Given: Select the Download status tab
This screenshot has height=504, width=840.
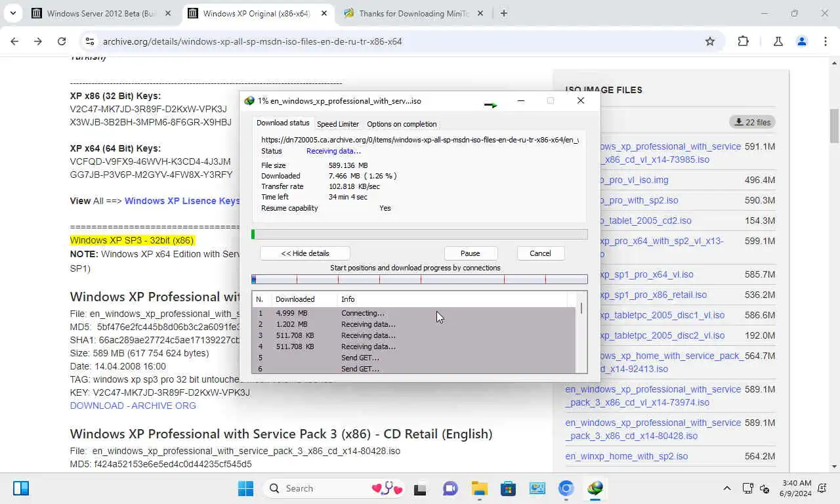Looking at the screenshot, I should point(283,123).
